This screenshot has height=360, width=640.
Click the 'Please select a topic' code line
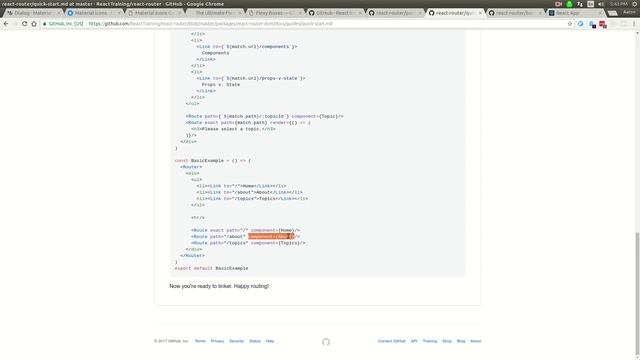click(233, 129)
